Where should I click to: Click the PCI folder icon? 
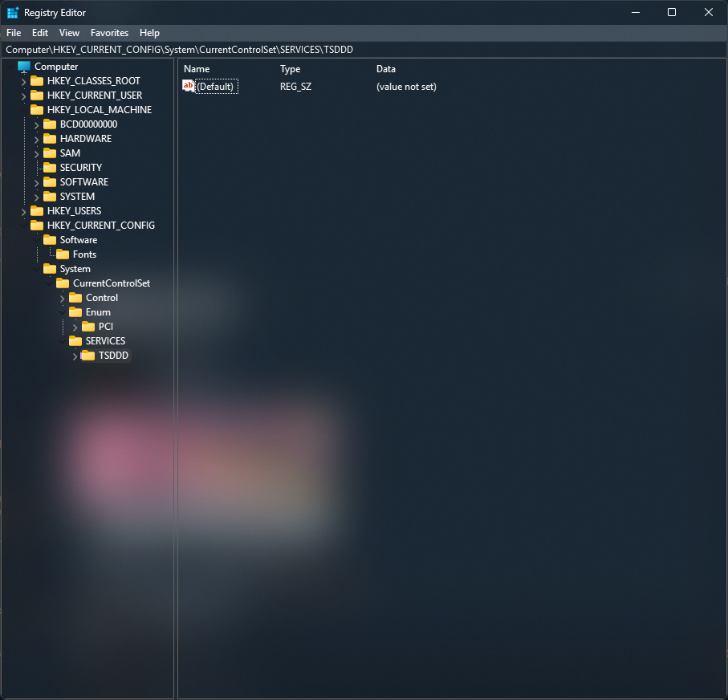(x=88, y=327)
